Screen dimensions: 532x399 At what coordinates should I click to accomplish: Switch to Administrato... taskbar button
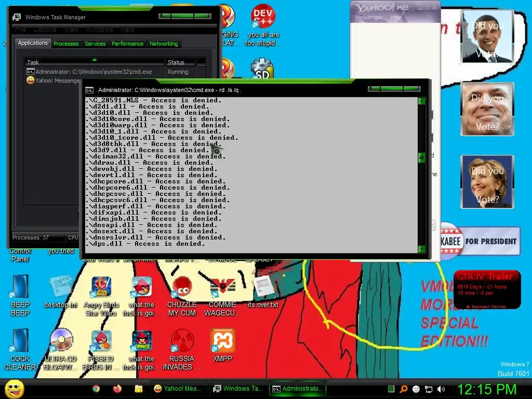298,389
